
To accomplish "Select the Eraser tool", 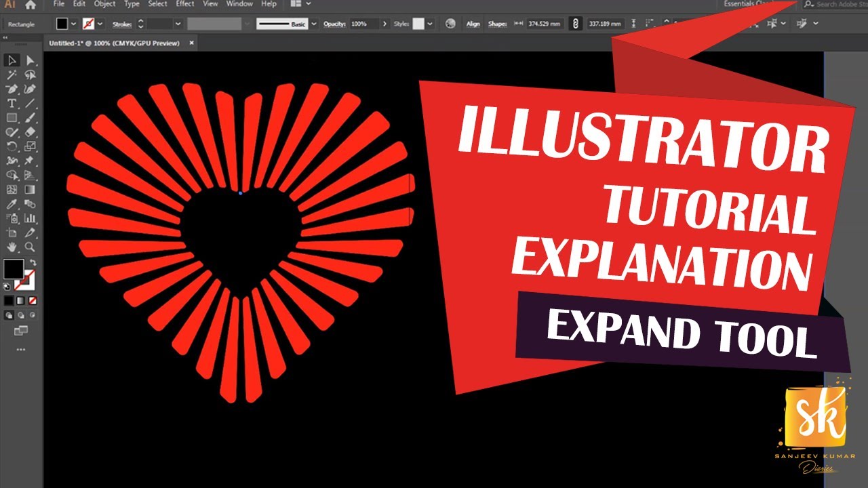I will (x=30, y=131).
